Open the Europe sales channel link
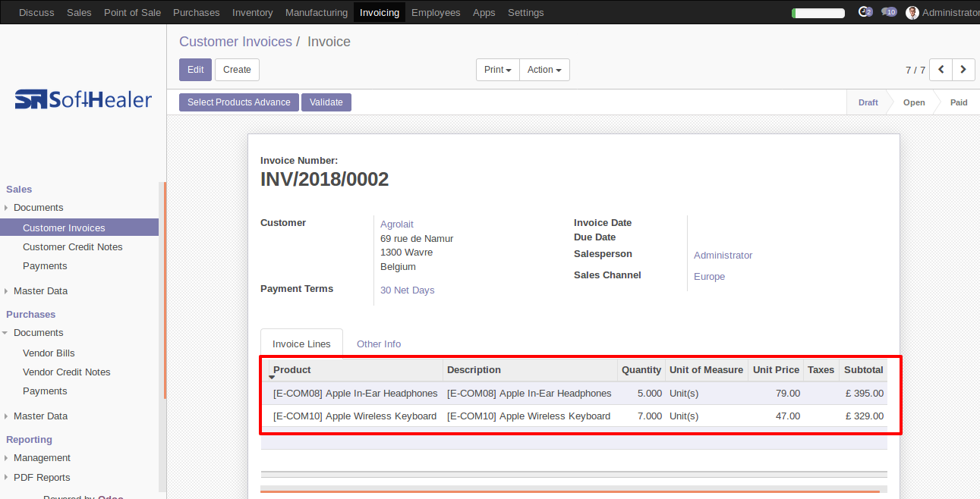Screen dimensions: 980x499 pos(709,277)
